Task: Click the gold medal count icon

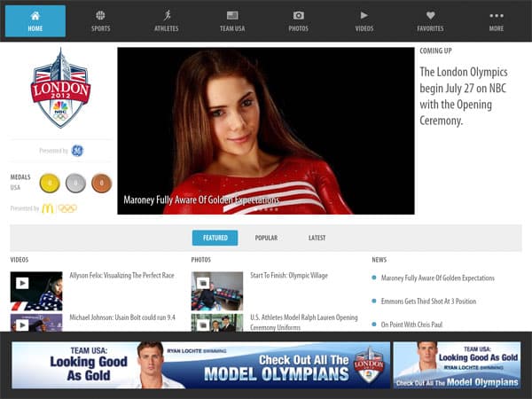Action: click(x=50, y=183)
